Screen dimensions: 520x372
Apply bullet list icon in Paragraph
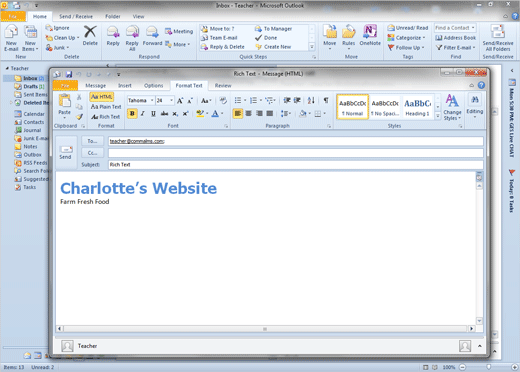point(238,100)
